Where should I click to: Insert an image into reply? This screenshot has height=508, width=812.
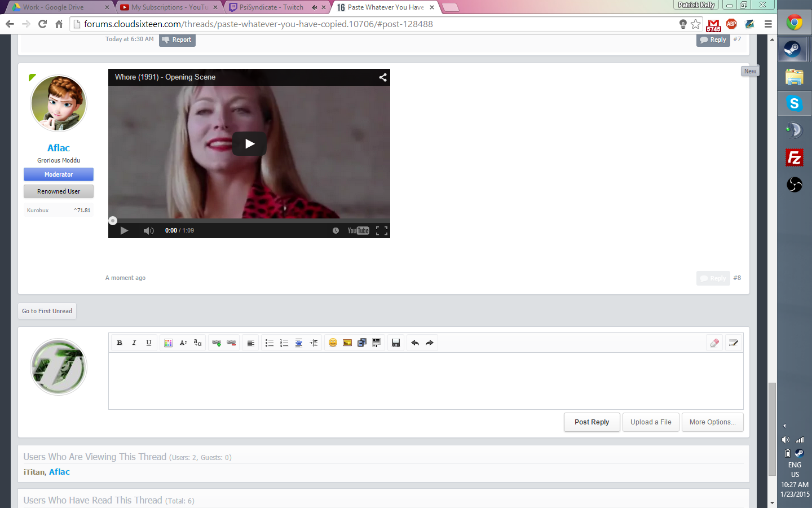347,343
